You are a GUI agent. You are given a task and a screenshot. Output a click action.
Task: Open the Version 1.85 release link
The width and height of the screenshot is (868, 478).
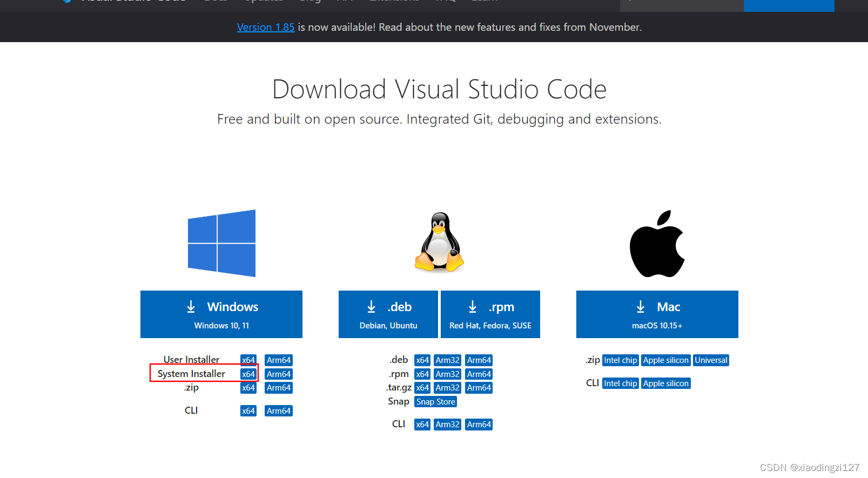[x=266, y=27]
